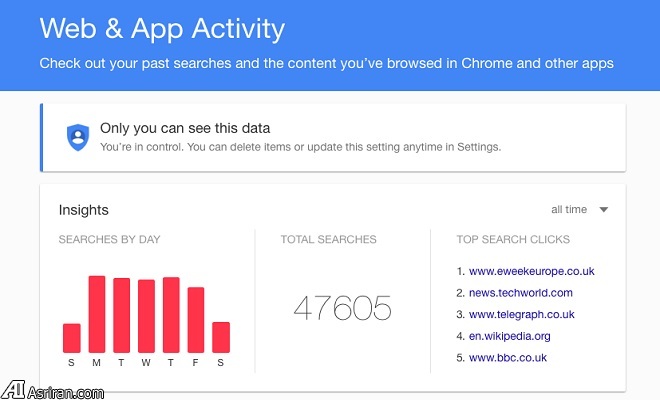The width and height of the screenshot is (660, 400).
Task: Select the Saturday searches bar
Action: point(221,337)
